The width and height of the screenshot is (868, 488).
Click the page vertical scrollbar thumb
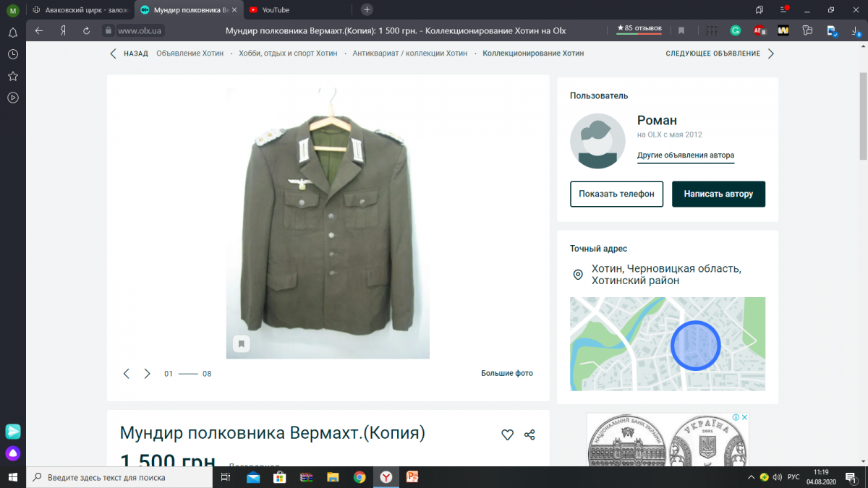click(863, 116)
